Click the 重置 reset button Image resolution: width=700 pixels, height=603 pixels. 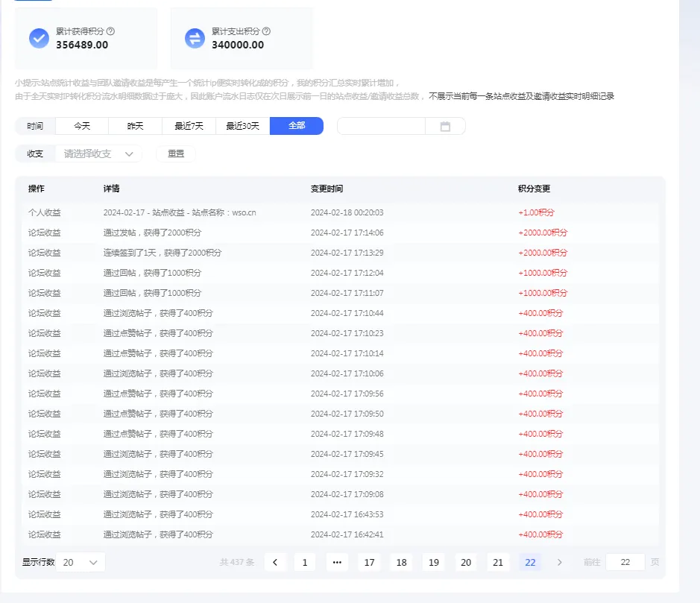[x=176, y=154]
